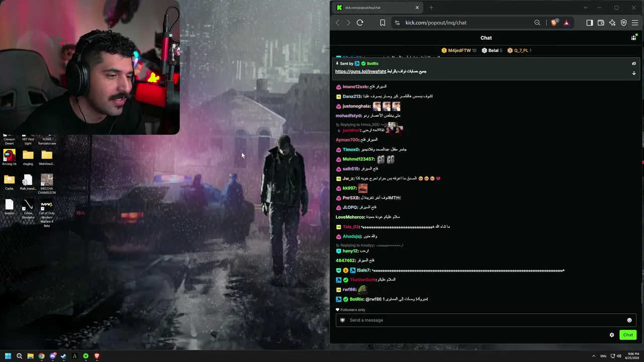Click username Dana213 in chat
The width and height of the screenshot is (644, 362).
point(352,97)
